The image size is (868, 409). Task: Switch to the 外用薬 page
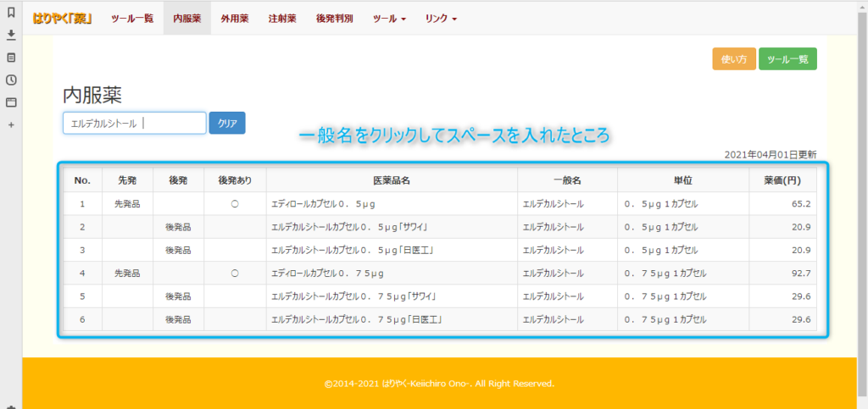[234, 18]
